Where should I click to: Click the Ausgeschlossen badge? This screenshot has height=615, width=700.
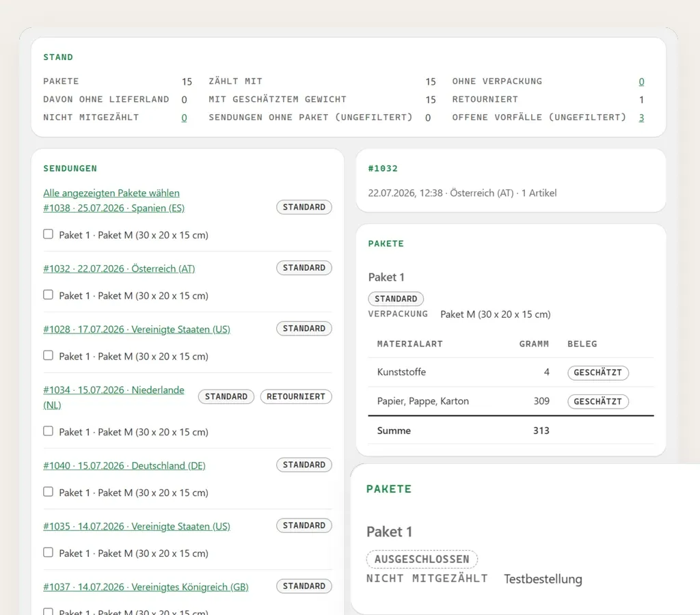422,559
